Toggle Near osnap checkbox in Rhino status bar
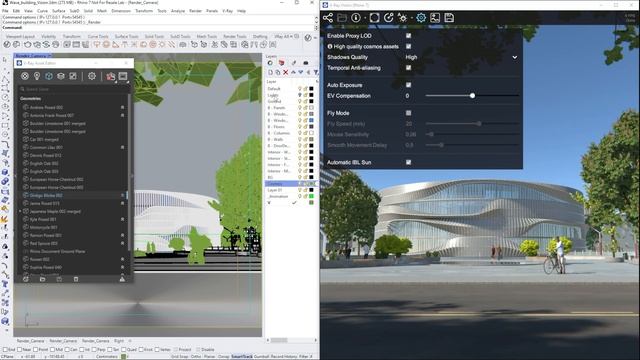This screenshot has width=640, height=360. point(20,350)
